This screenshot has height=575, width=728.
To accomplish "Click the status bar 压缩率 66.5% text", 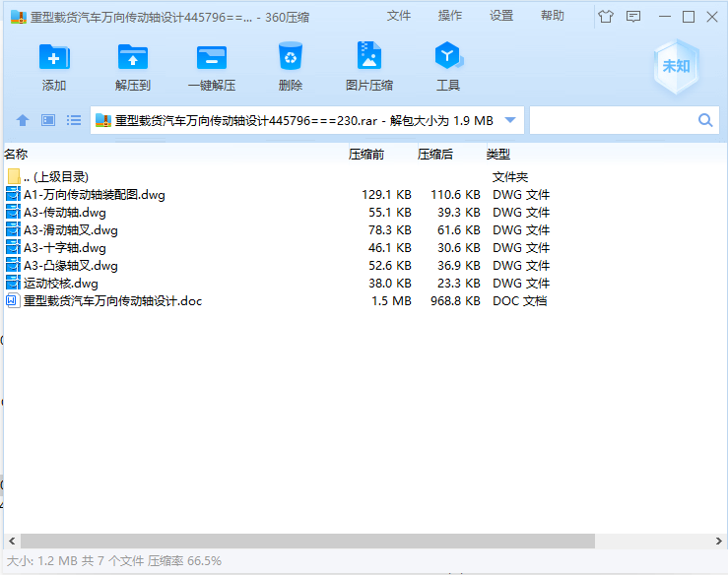I will point(184,560).
